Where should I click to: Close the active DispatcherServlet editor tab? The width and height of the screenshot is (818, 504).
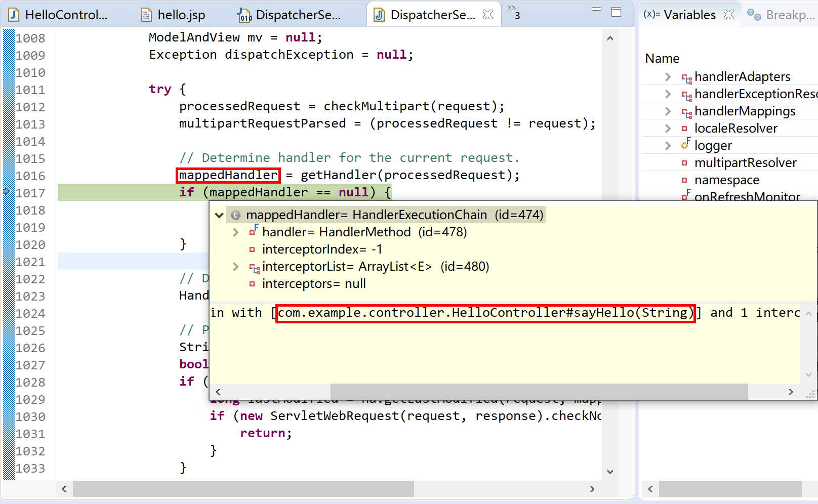(x=488, y=15)
